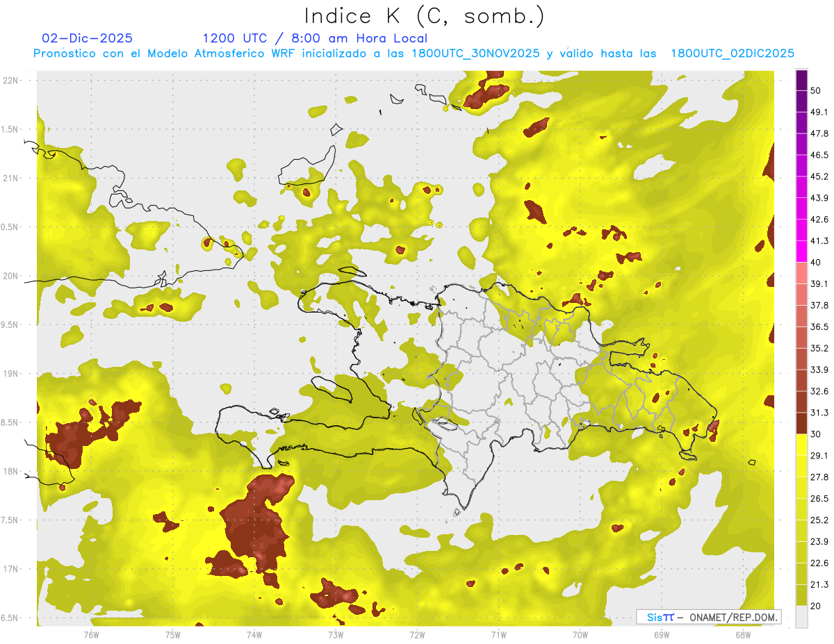Image resolution: width=834 pixels, height=644 pixels.
Task: Click latitude axis label "18N"
Action: pos(12,471)
